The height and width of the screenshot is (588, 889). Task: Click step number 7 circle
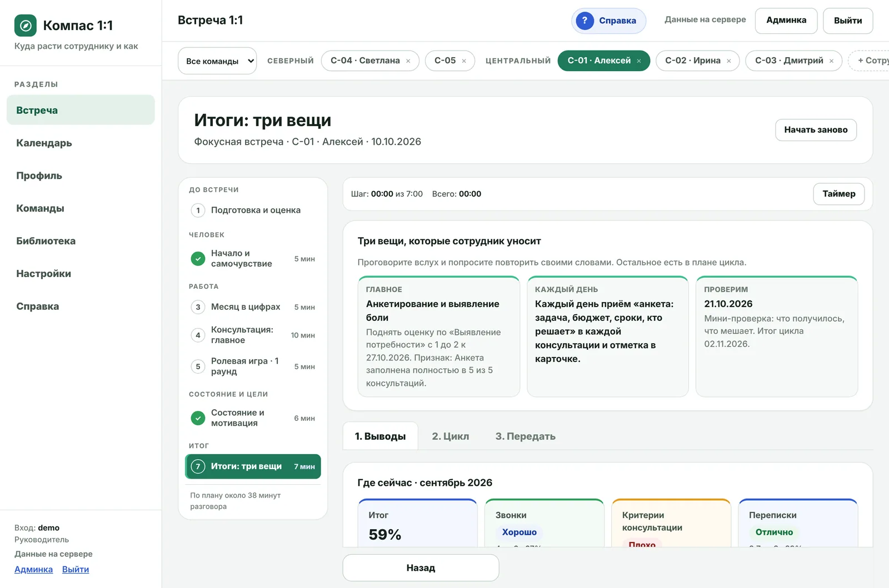pos(198,466)
